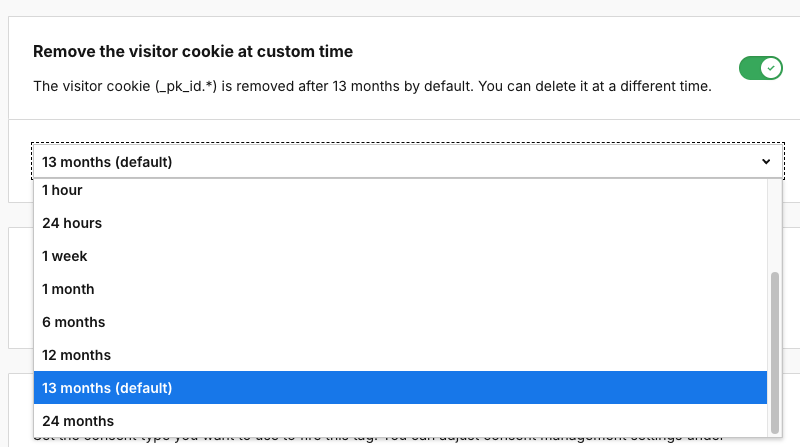Collapse the dropdown using its chevron arrow

click(x=766, y=161)
